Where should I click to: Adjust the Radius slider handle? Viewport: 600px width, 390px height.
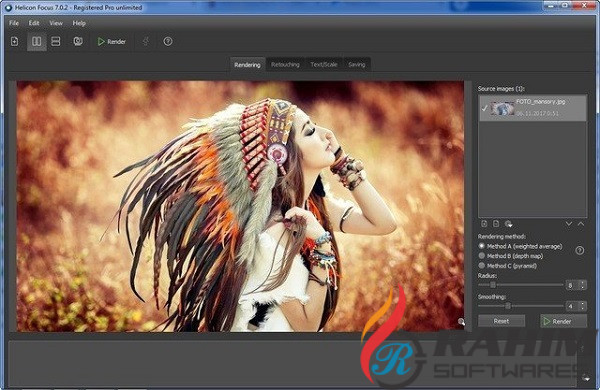pos(493,285)
